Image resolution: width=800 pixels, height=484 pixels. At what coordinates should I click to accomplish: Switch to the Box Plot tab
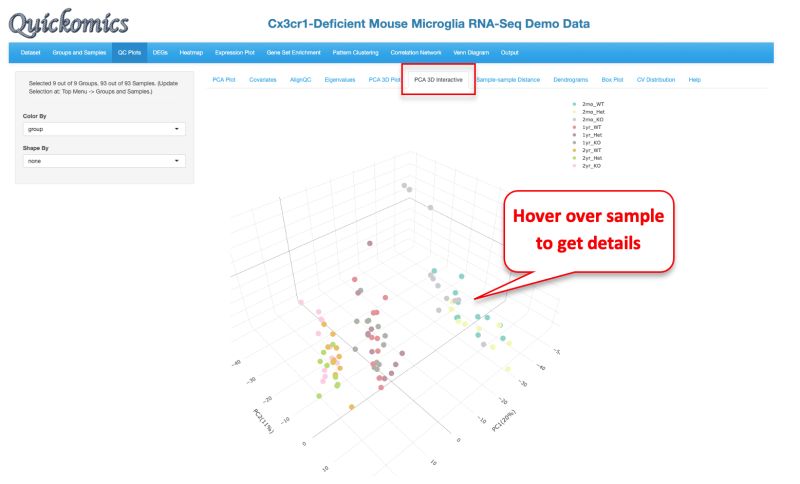(x=612, y=80)
